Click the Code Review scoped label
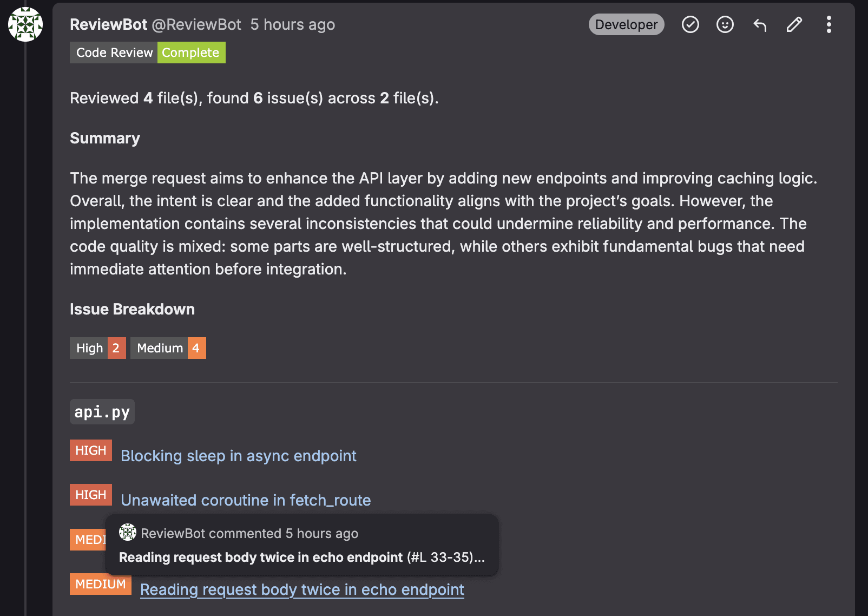The width and height of the screenshot is (868, 616). coord(113,53)
